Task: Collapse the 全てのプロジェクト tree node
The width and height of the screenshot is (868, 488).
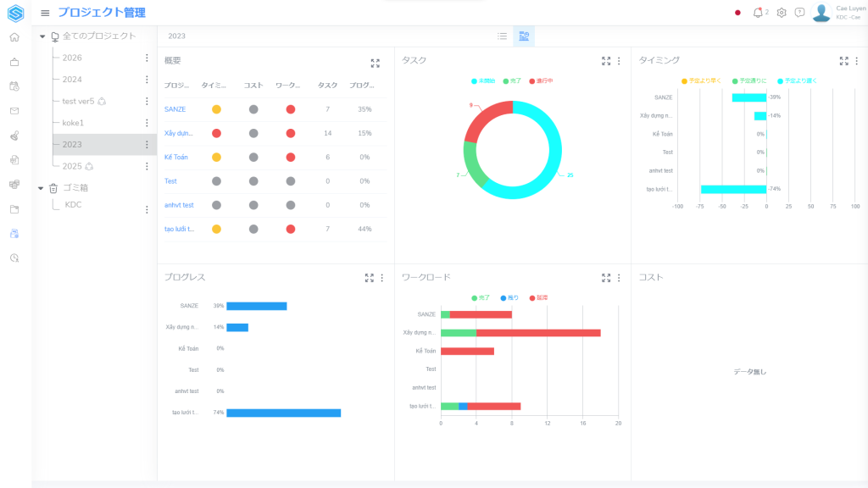Action: (42, 36)
